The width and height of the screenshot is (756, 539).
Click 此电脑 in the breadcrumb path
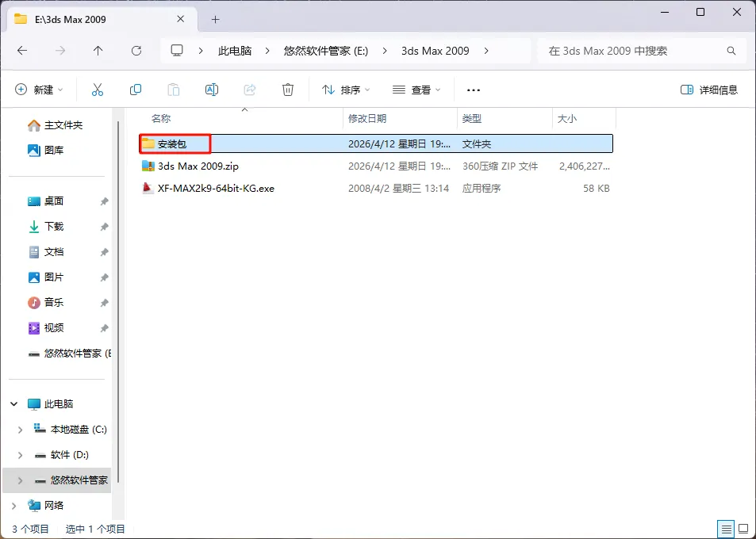coord(235,51)
